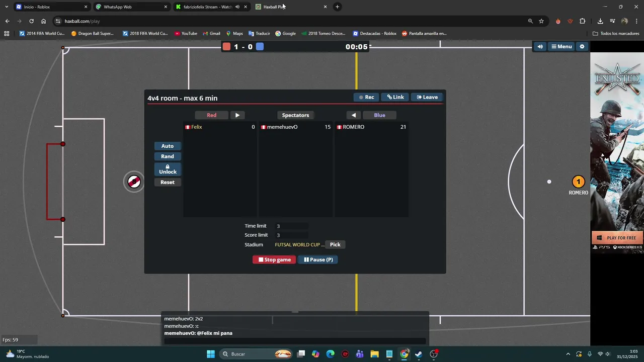Open the YouTube bookmark
Screen dimensions: 644x362
click(186, 34)
